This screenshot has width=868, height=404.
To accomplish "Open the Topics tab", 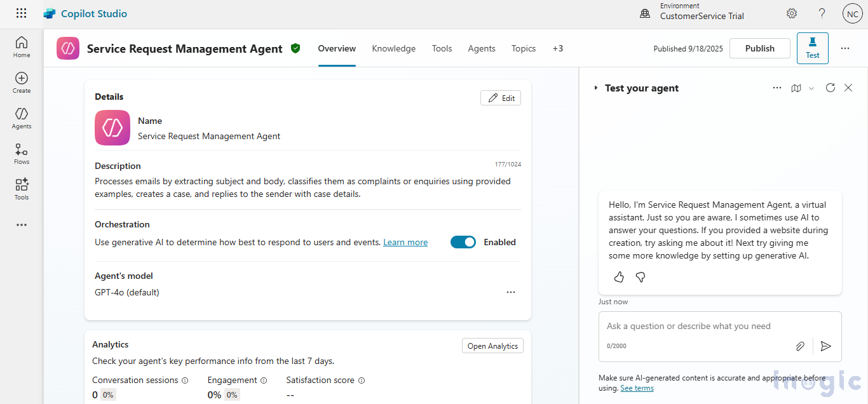I will click(523, 48).
